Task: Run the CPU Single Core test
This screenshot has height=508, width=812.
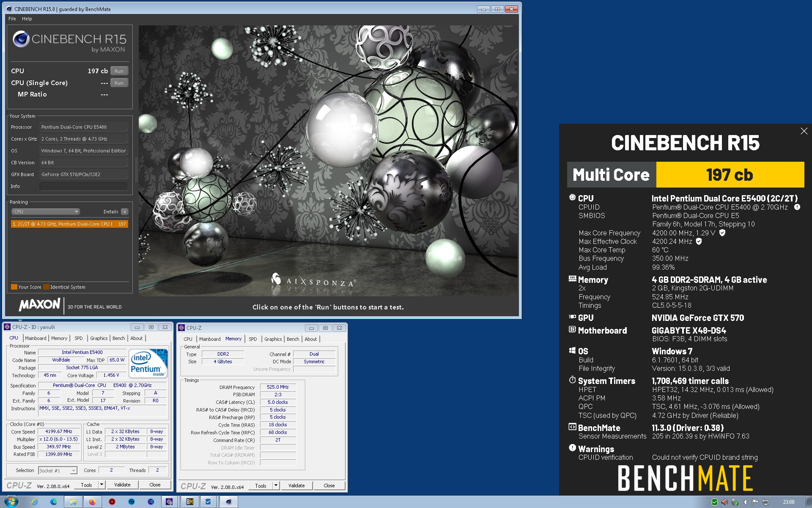Action: pyautogui.click(x=119, y=83)
